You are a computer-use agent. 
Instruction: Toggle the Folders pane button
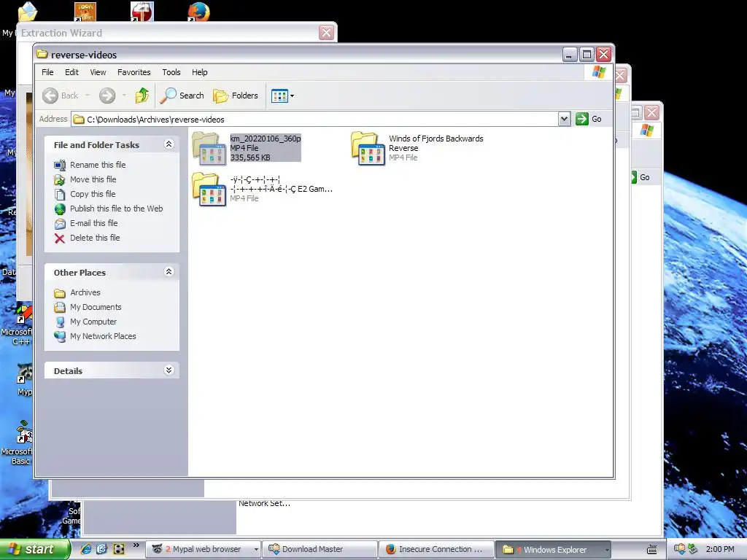point(236,96)
